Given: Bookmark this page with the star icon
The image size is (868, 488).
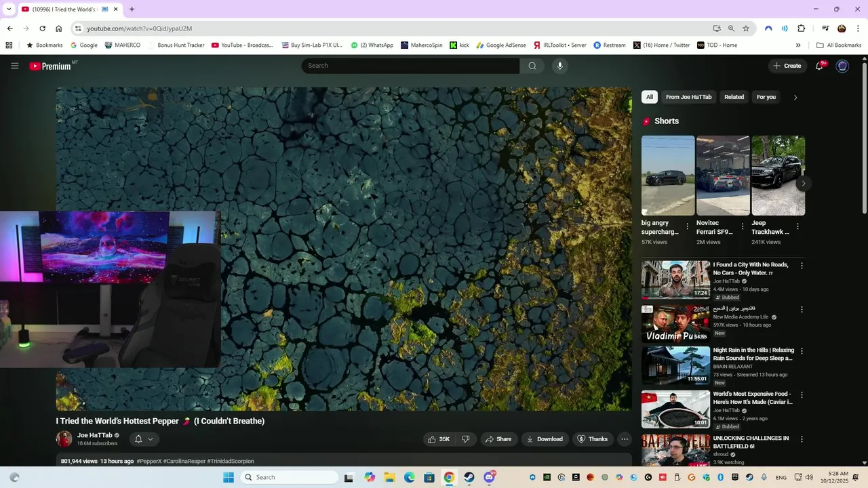Looking at the screenshot, I should 746,28.
